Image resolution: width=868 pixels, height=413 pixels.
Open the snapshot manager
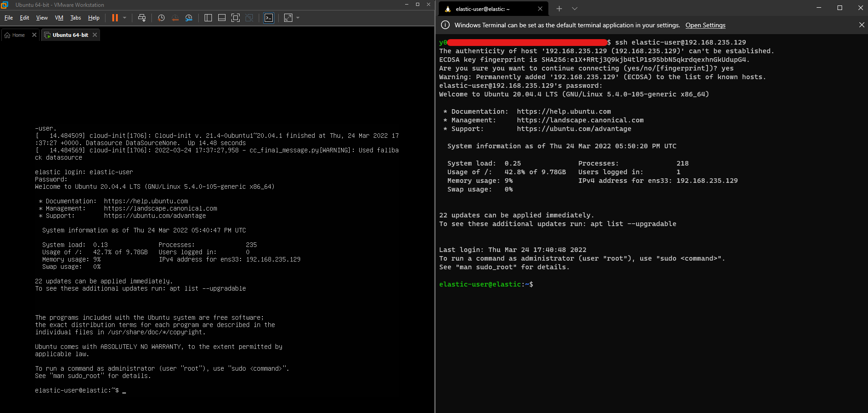[189, 18]
